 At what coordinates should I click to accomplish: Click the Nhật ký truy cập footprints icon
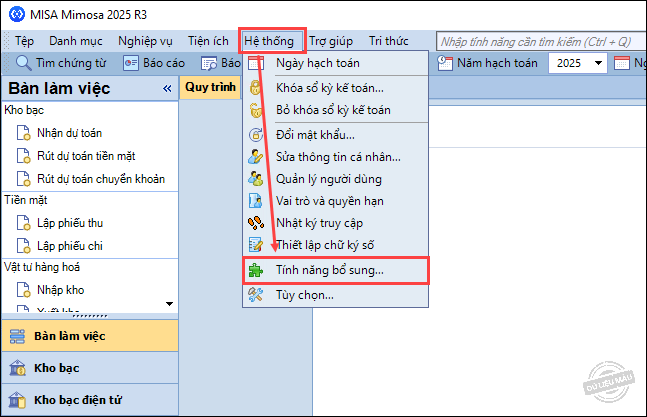256,223
